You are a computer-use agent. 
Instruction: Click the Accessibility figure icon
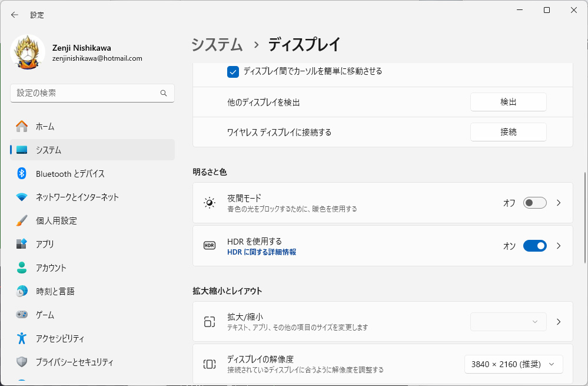click(x=22, y=338)
